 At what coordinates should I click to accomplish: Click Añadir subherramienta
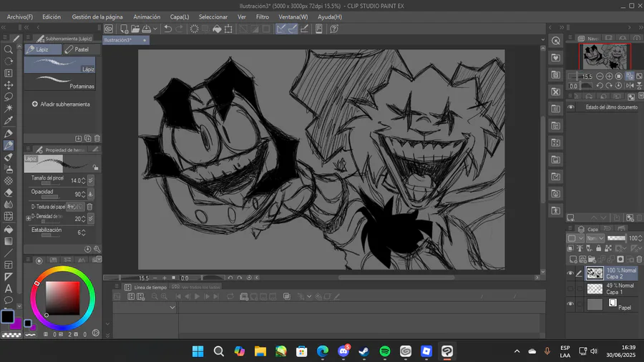[61, 104]
